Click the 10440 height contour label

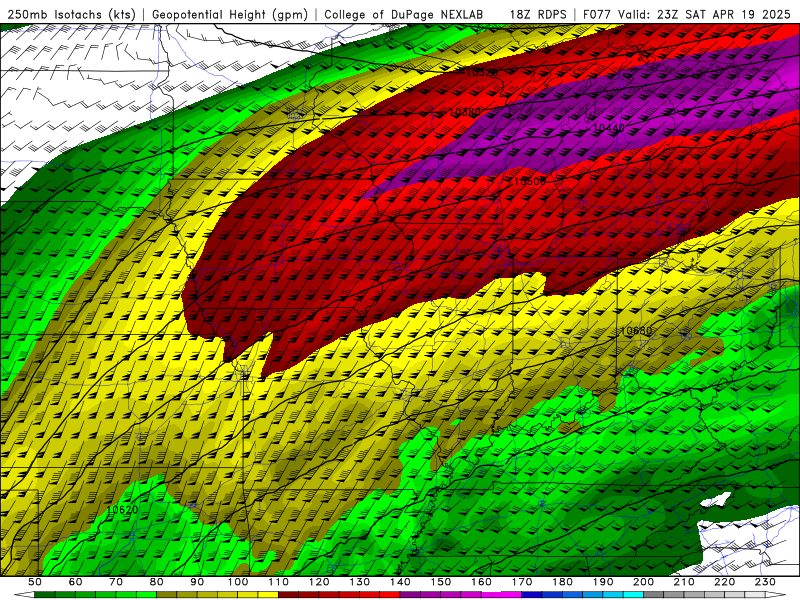[x=609, y=127]
